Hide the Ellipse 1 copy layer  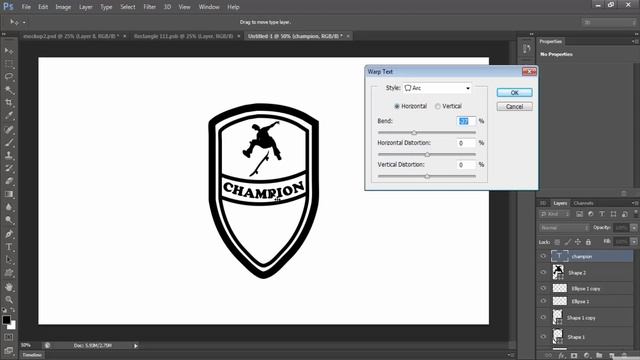[543, 288]
